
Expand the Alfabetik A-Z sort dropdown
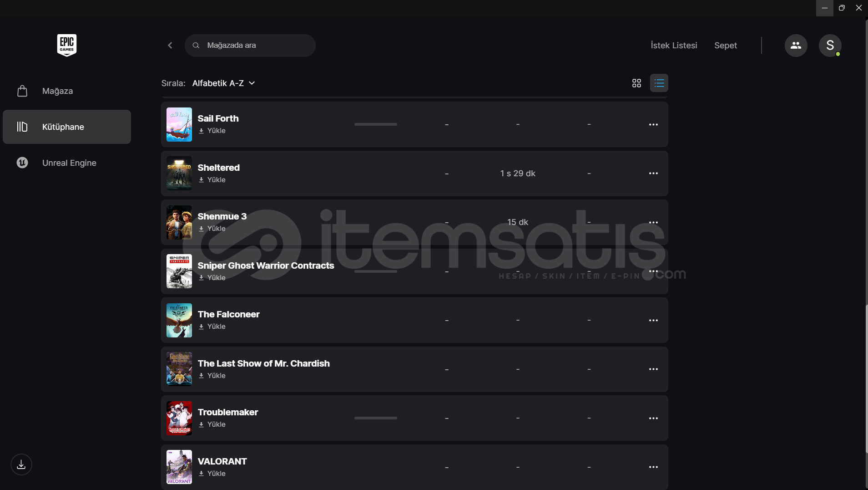[x=223, y=83]
